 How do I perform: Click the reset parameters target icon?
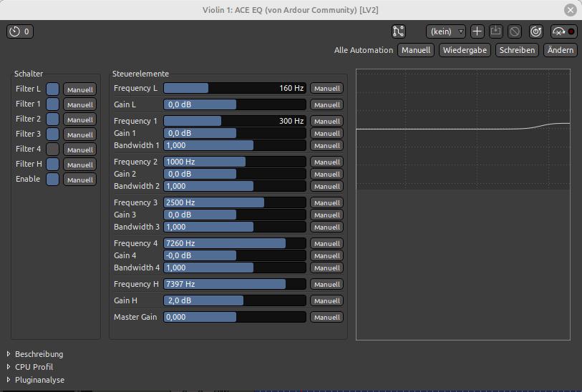coord(535,31)
